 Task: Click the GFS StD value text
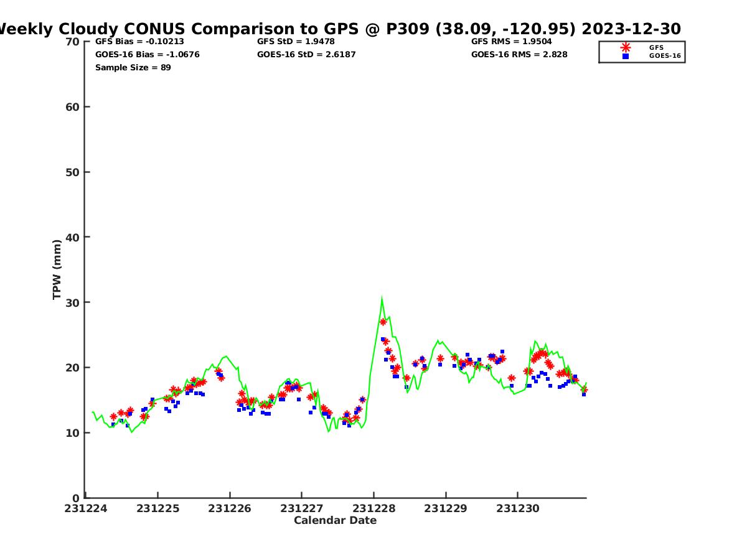[296, 42]
